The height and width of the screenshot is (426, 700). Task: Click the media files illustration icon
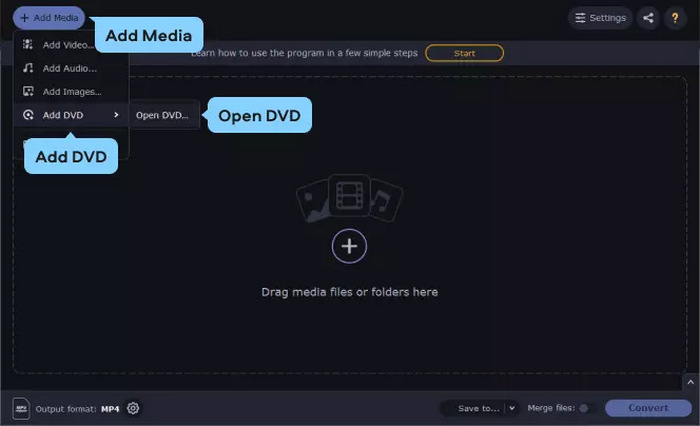[x=349, y=198]
